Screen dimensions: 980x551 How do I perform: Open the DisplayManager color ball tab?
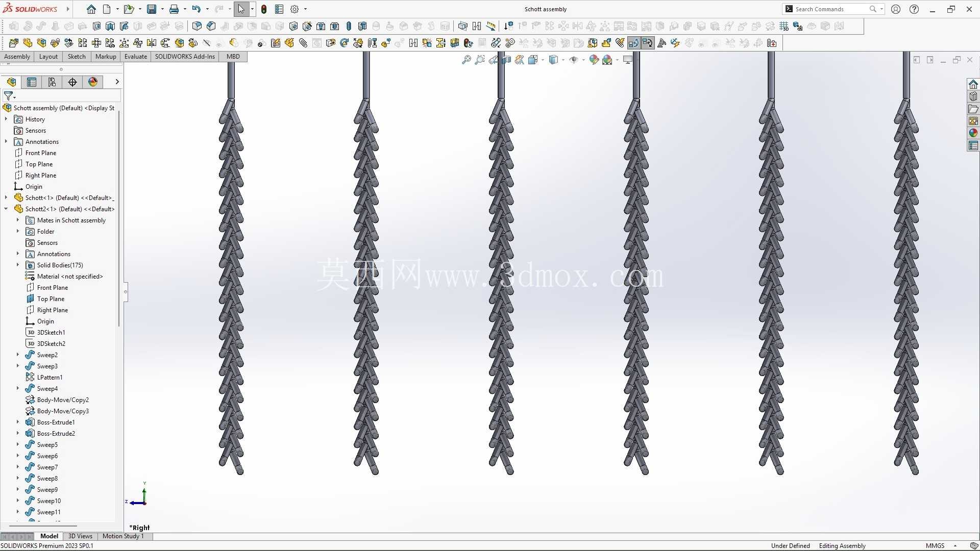[93, 82]
